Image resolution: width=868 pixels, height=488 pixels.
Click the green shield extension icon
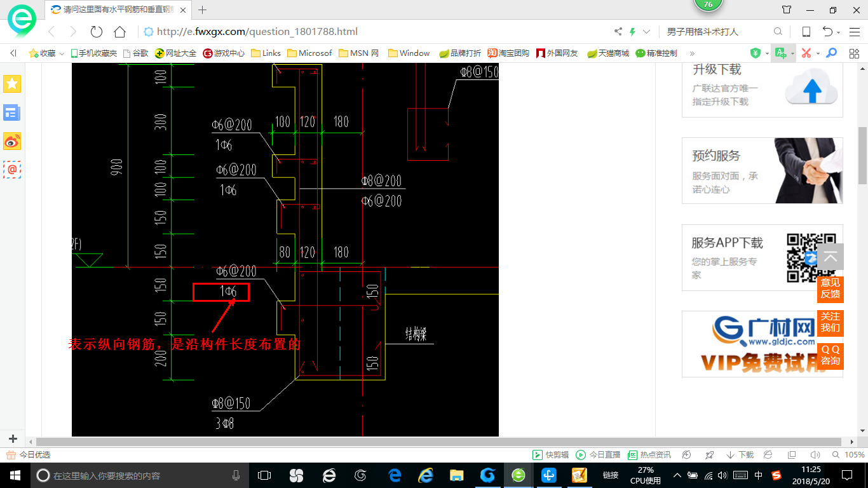(x=756, y=53)
